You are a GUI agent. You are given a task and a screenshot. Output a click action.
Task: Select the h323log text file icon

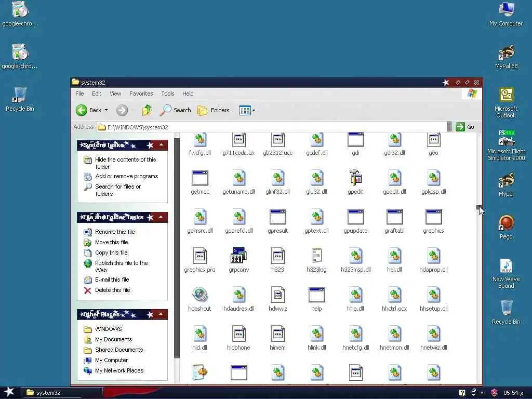316,256
